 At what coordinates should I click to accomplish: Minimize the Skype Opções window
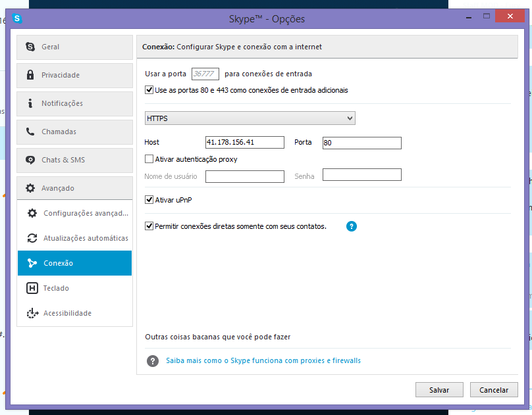tap(469, 17)
